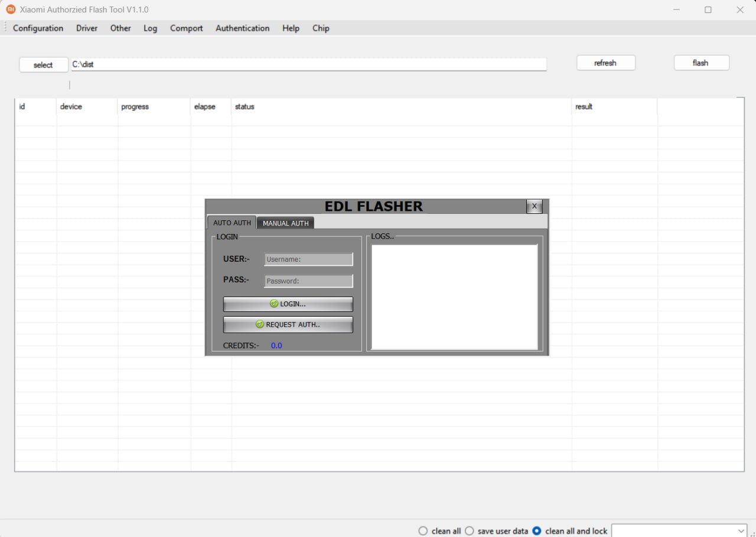
Task: Click the REQUEST AUTH.. button
Action: point(288,324)
